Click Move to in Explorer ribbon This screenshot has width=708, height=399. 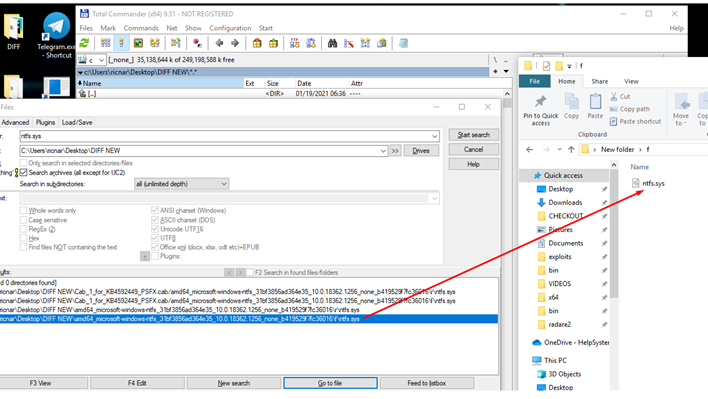pyautogui.click(x=680, y=109)
